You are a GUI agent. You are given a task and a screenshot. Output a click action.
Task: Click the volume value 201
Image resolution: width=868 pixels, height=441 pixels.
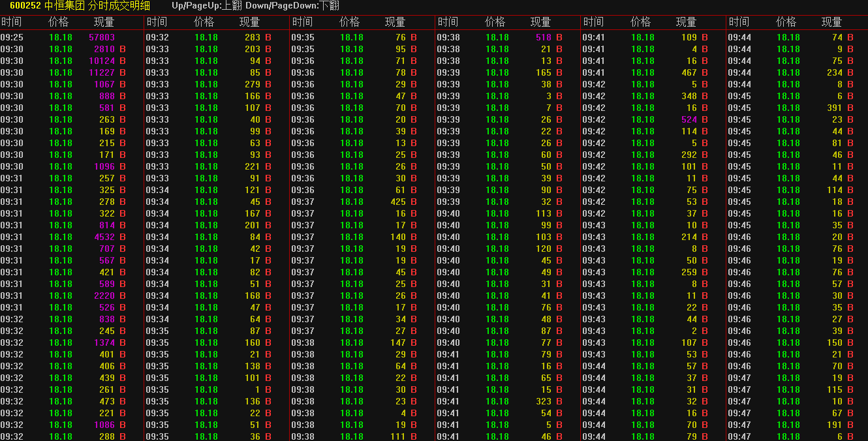click(253, 225)
